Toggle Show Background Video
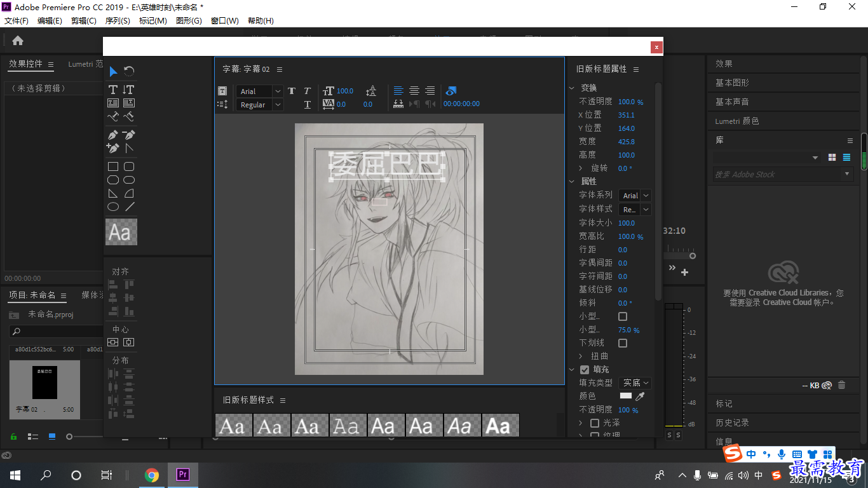Screen dimensions: 868x488 click(x=451, y=91)
